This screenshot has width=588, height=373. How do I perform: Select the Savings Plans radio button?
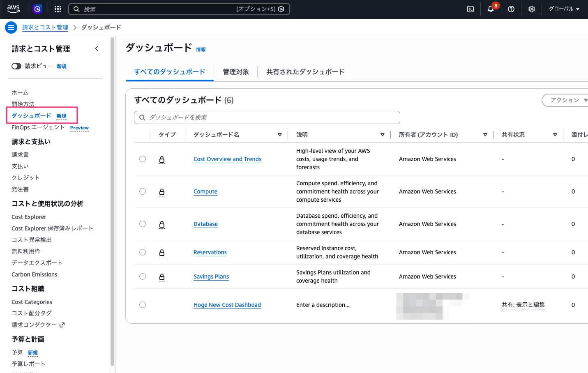point(143,276)
